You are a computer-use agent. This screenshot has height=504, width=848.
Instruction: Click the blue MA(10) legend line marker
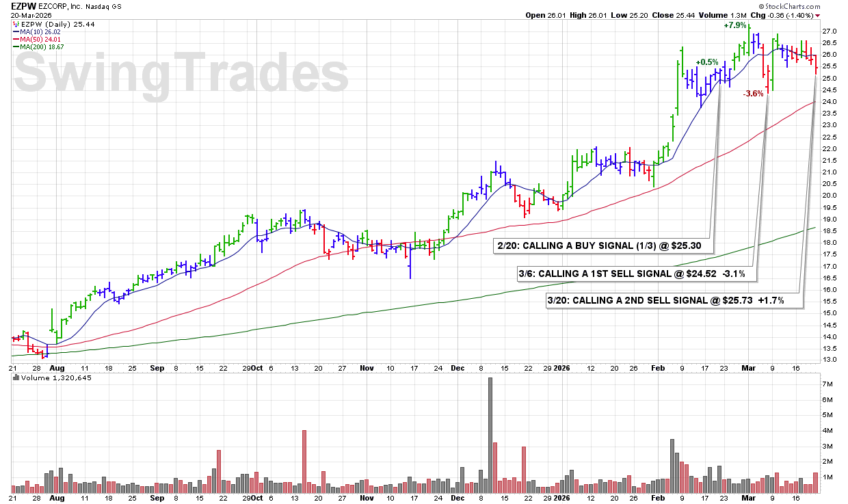(x=16, y=31)
